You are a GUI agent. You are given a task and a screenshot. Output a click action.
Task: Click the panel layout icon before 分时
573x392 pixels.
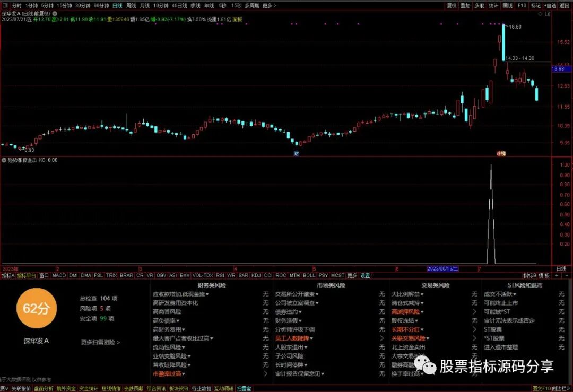point(5,5)
